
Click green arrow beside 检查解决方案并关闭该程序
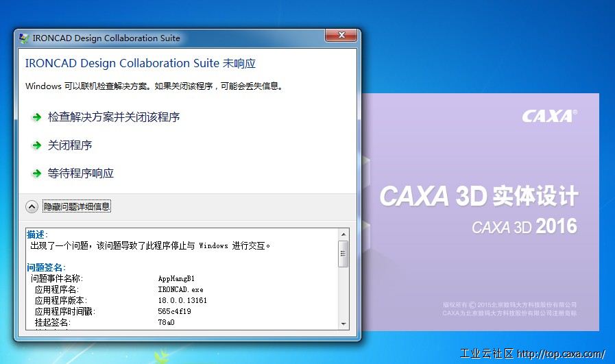click(x=37, y=117)
